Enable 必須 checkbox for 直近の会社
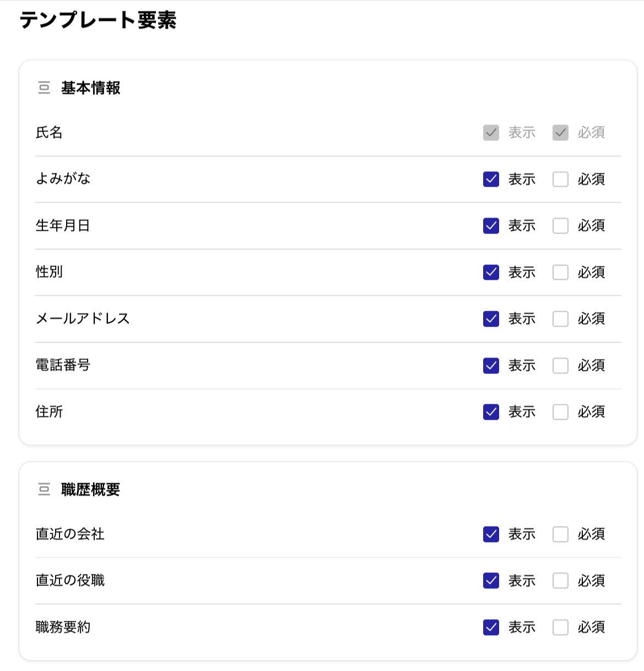 point(560,534)
